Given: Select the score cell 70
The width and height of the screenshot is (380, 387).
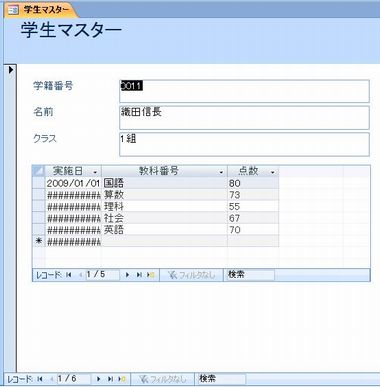Looking at the screenshot, I should coord(253,230).
